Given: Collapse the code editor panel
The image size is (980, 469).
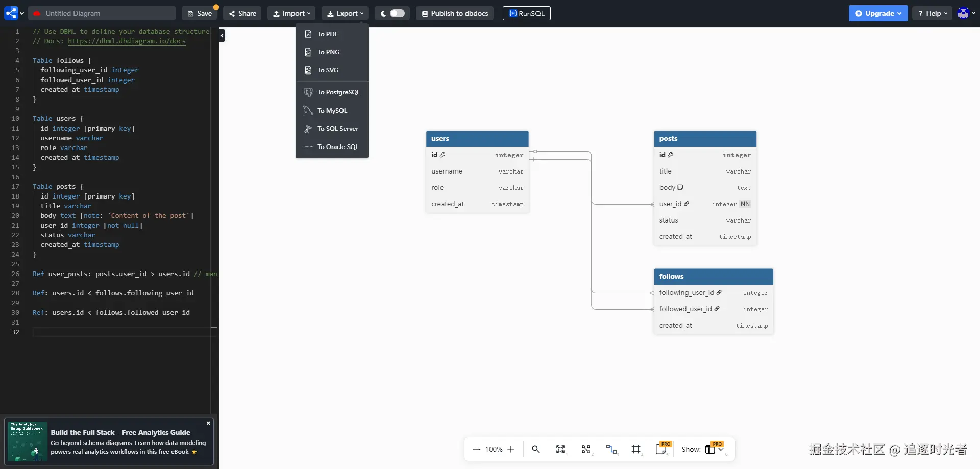Looking at the screenshot, I should click(x=222, y=36).
